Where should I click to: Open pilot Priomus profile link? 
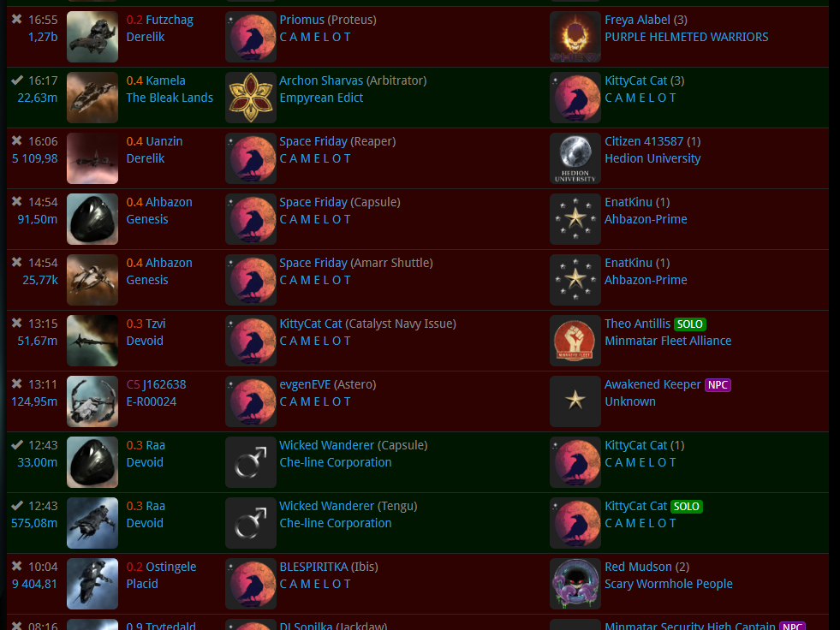click(x=302, y=20)
